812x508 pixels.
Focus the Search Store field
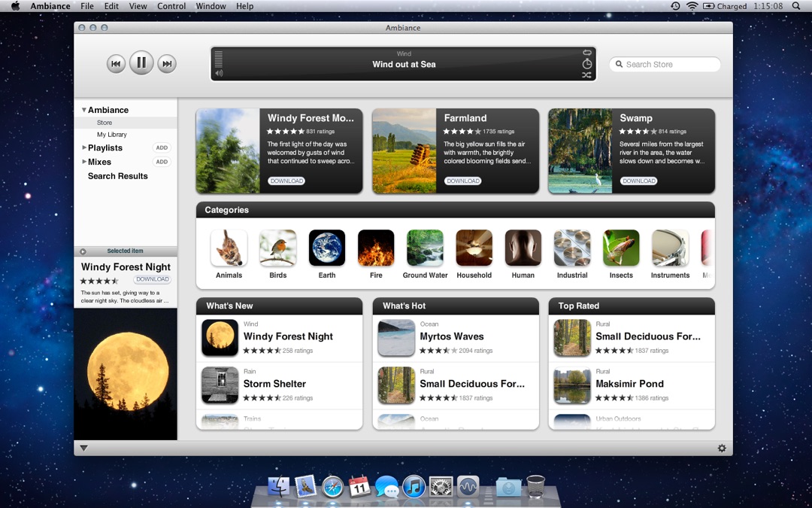point(665,64)
